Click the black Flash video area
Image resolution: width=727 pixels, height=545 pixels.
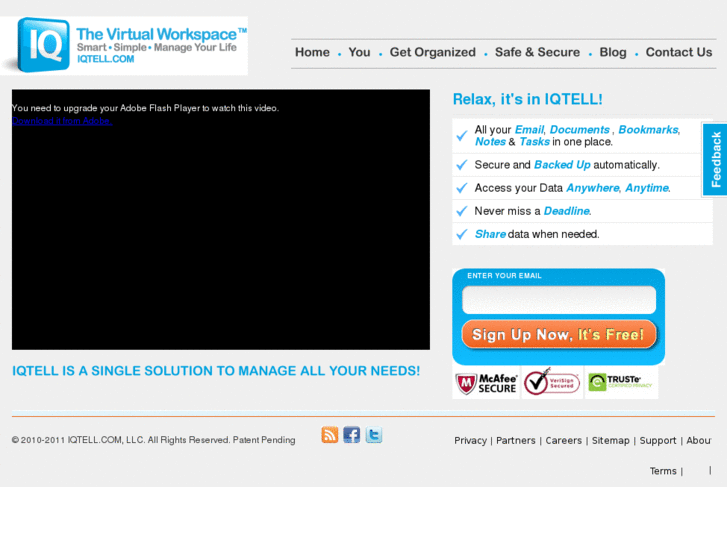click(221, 219)
